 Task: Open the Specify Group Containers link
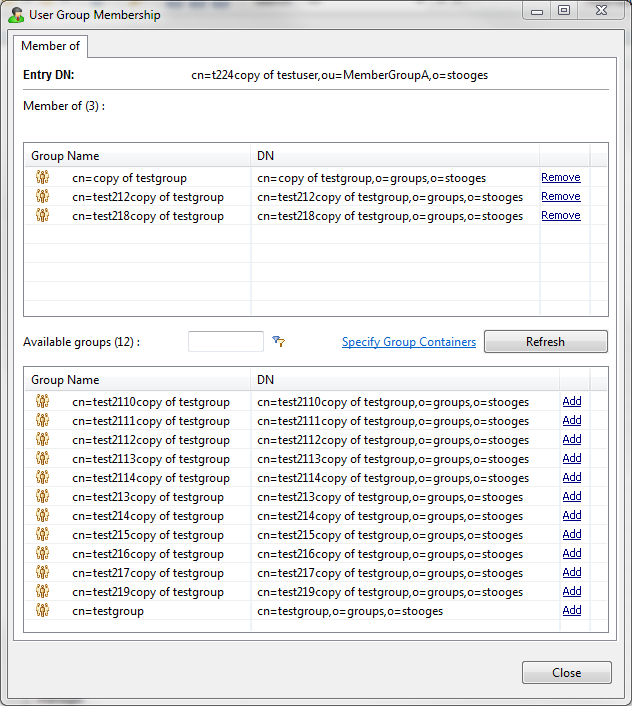[x=408, y=342]
